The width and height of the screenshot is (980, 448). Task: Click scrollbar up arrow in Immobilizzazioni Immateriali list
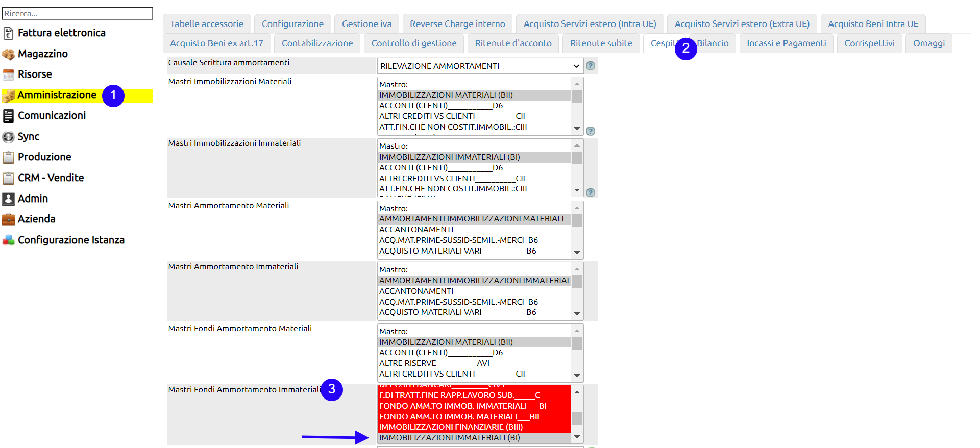pos(577,146)
